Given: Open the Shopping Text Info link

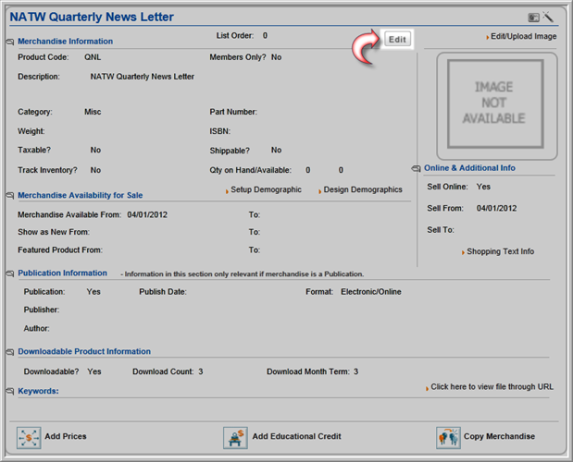Looking at the screenshot, I should [498, 251].
